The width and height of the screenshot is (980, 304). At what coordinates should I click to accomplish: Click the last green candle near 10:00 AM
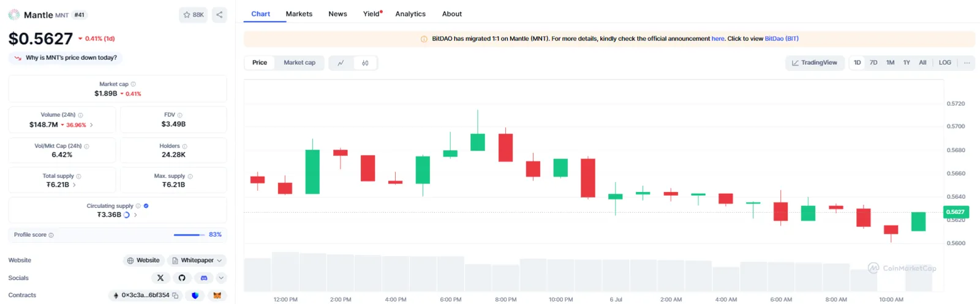[x=918, y=221]
